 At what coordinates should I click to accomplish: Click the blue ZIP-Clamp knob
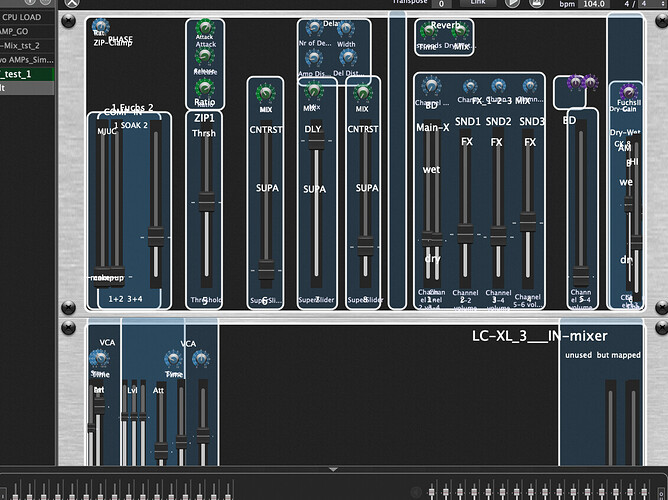[101, 26]
